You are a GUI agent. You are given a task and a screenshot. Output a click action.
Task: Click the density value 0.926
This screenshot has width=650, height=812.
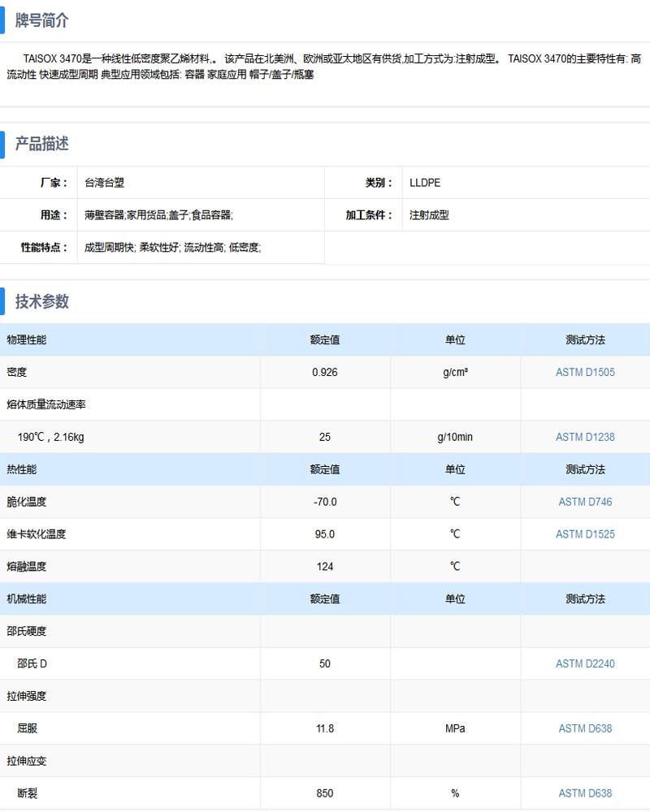324,372
